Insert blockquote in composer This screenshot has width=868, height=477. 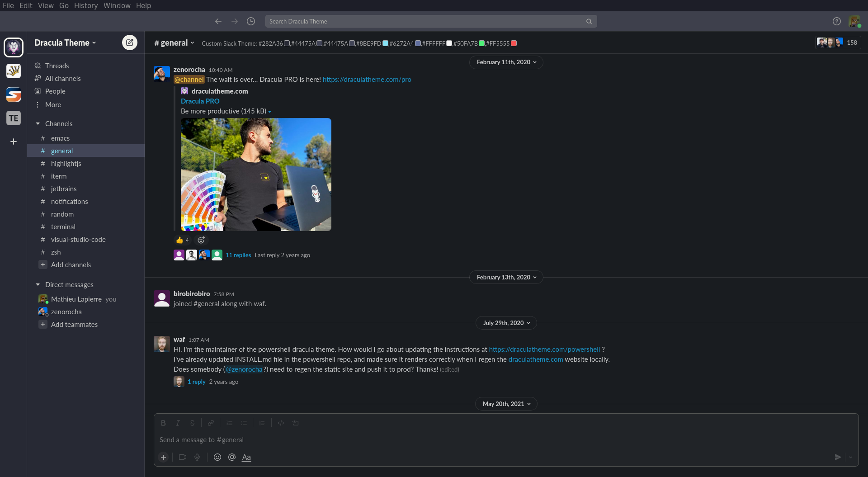(262, 423)
